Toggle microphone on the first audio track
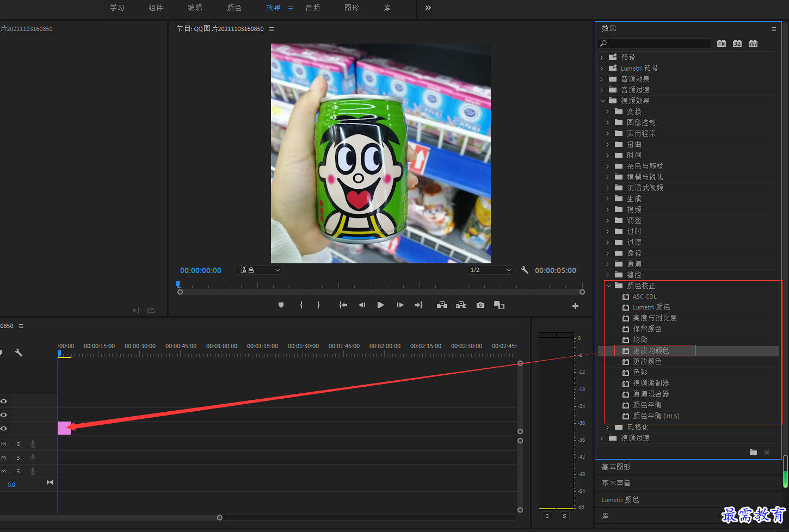The height and width of the screenshot is (532, 789). 33,444
